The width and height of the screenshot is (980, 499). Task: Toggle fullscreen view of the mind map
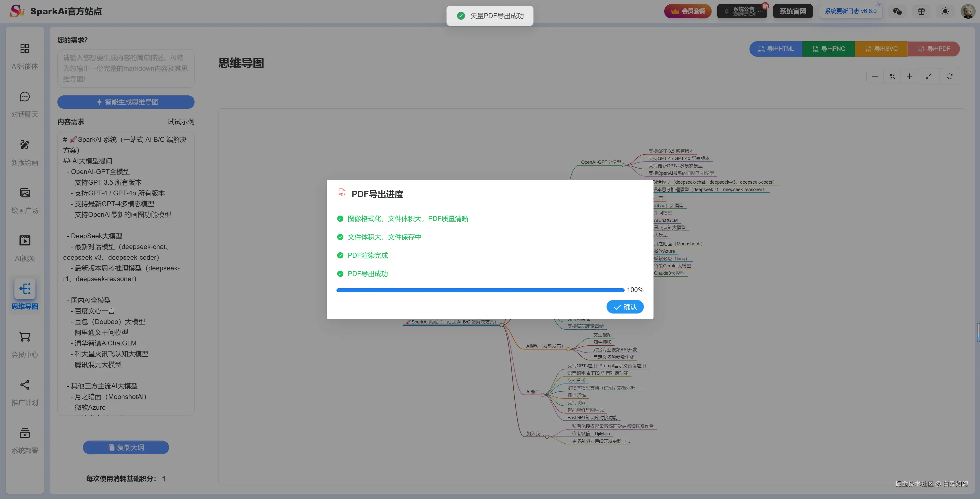point(929,76)
